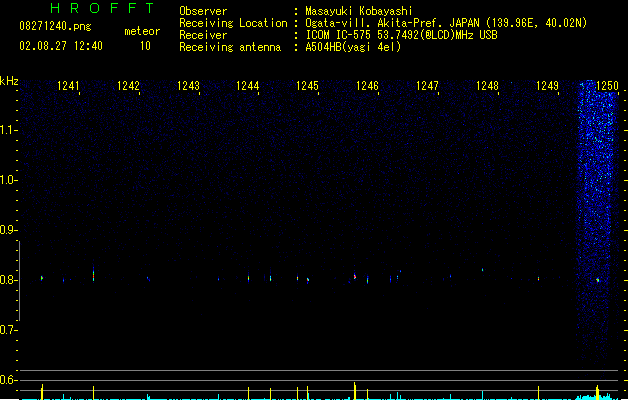Click the 1247 time marker

coord(427,86)
